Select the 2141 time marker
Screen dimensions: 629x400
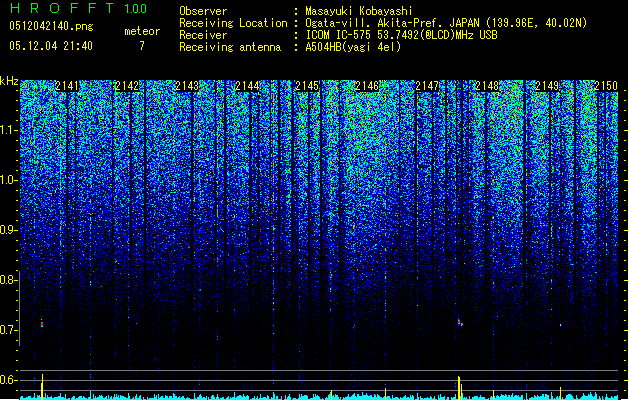[67, 86]
